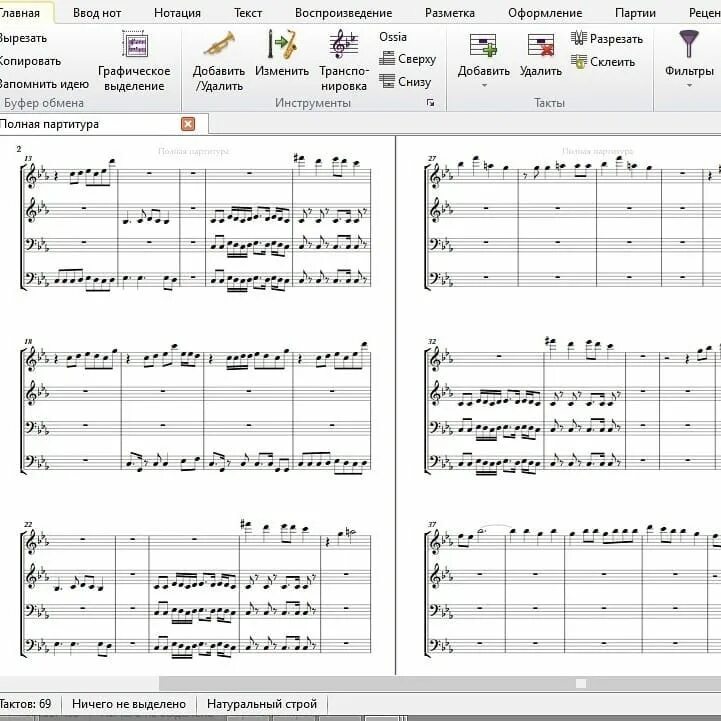
Task: Open the Воспроизведение ribbon tab
Action: pos(343,13)
